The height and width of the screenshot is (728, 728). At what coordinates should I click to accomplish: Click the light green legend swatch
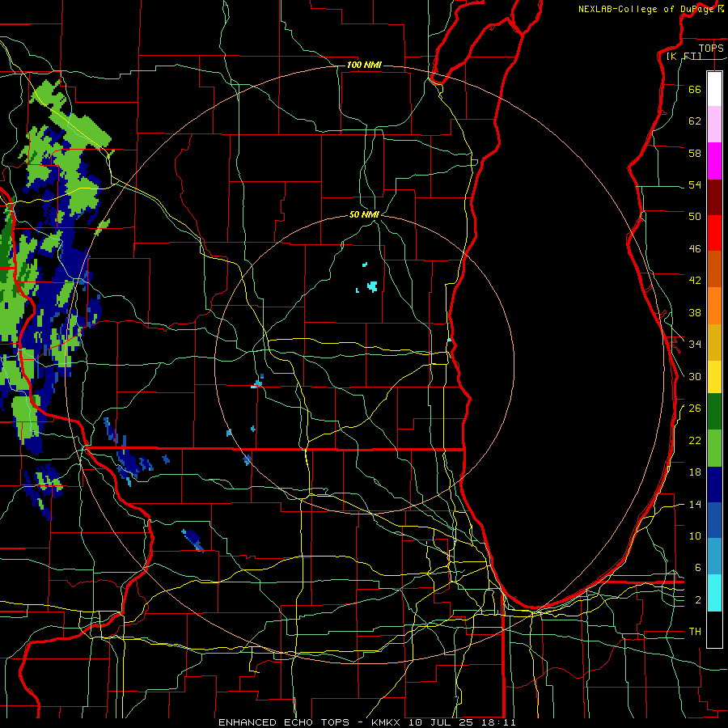[714, 448]
